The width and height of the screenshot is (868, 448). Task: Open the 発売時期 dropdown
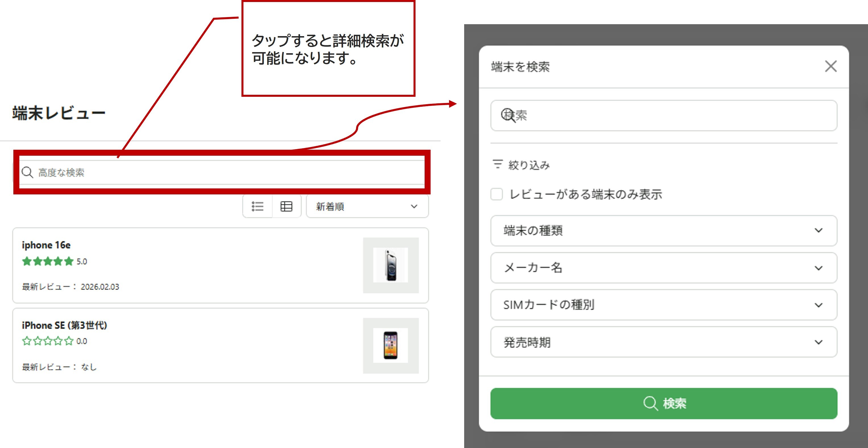664,342
